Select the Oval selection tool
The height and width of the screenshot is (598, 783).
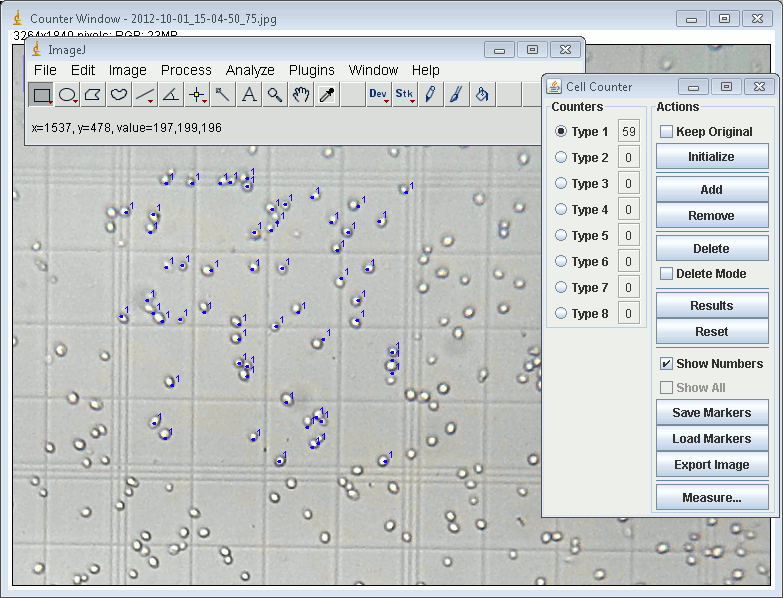[x=67, y=95]
